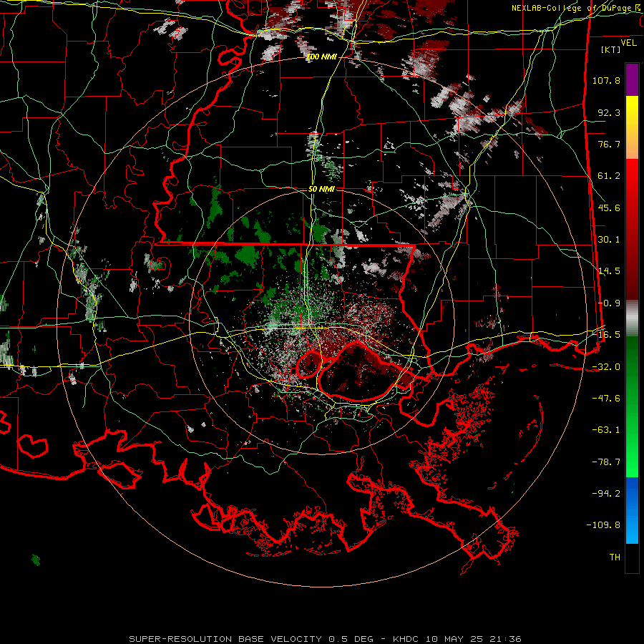The image size is (644, 644).
Task: Click the 50 NMI range ring label
Action: point(321,189)
